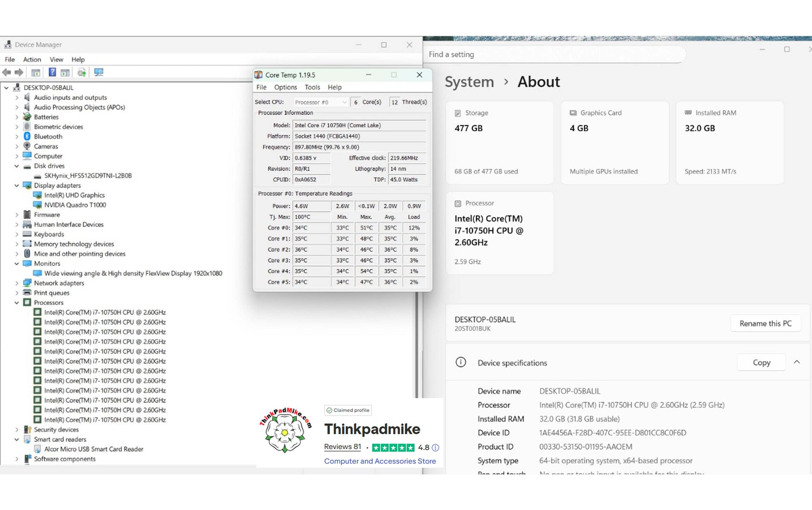Viewport: 812px width, 510px height.
Task: Open the Computer and Accessories Store link
Action: click(x=380, y=461)
